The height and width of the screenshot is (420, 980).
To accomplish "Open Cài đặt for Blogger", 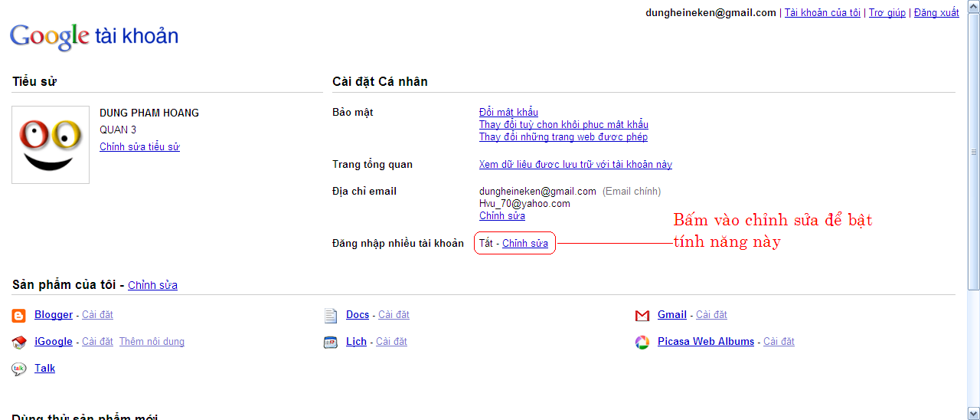I will (x=97, y=315).
